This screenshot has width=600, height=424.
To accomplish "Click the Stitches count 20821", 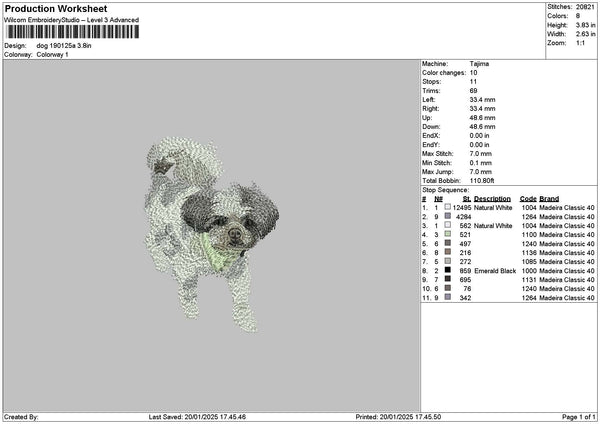I will click(585, 6).
